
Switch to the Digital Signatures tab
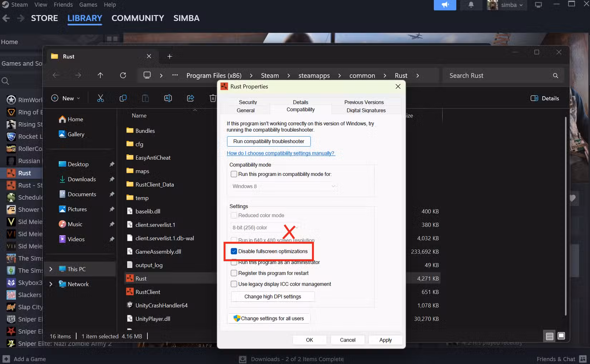[x=366, y=110]
